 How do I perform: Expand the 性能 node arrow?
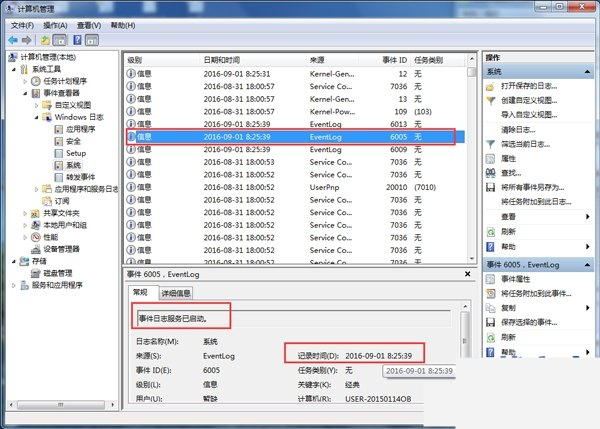25,237
